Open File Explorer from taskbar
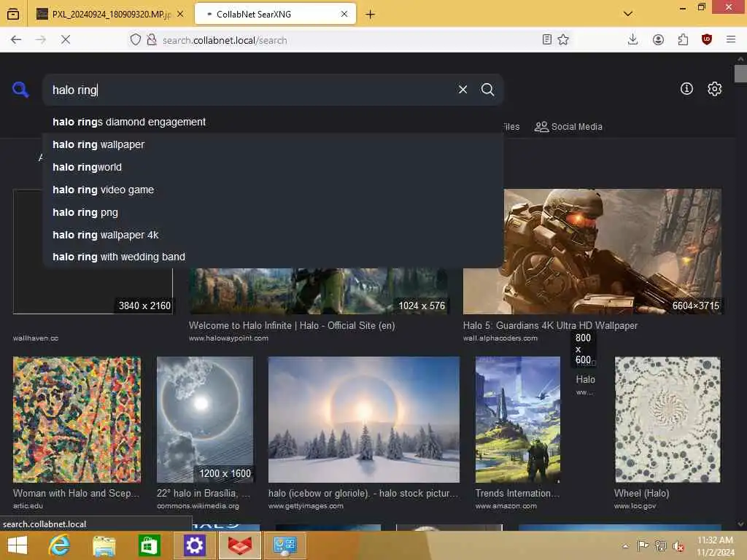Screen dimensions: 747x560 click(x=104, y=545)
